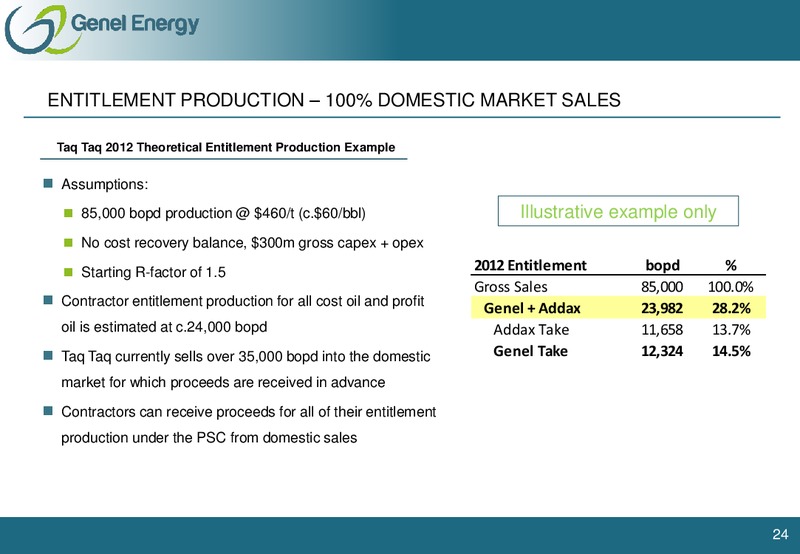
Task: Click the Genel Energy logo
Action: [x=102, y=29]
